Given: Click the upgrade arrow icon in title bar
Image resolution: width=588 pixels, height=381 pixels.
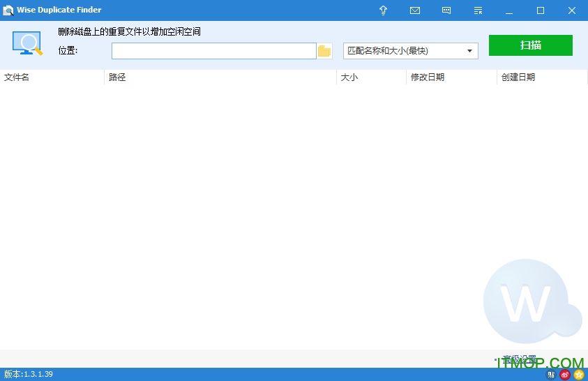Looking at the screenshot, I should click(383, 10).
